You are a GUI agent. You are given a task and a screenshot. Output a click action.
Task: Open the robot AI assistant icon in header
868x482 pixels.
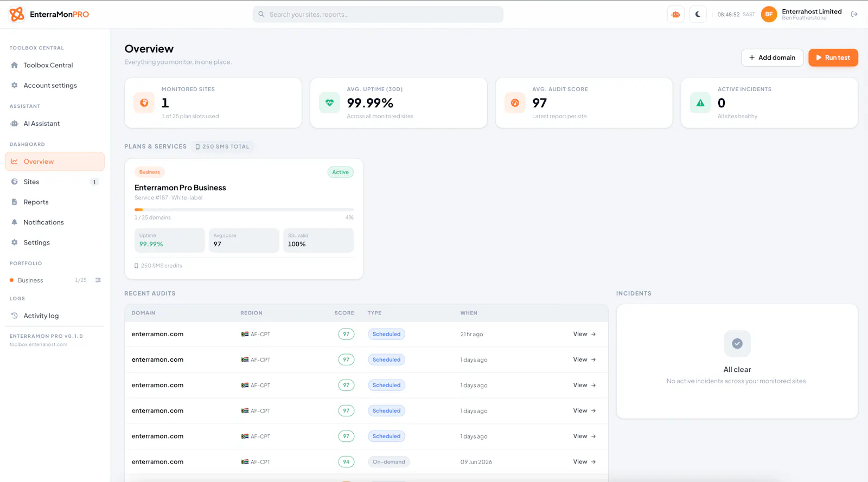click(675, 15)
